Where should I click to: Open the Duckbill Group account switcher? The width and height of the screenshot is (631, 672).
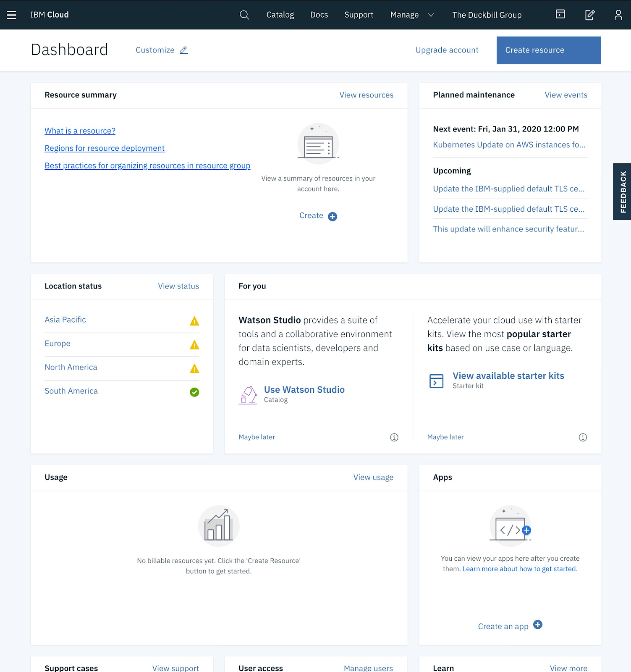(487, 15)
